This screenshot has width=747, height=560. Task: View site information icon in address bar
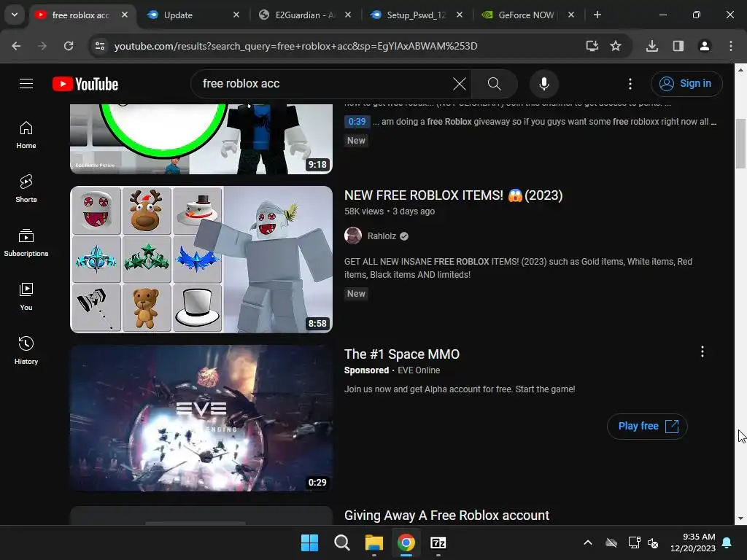[x=100, y=46]
